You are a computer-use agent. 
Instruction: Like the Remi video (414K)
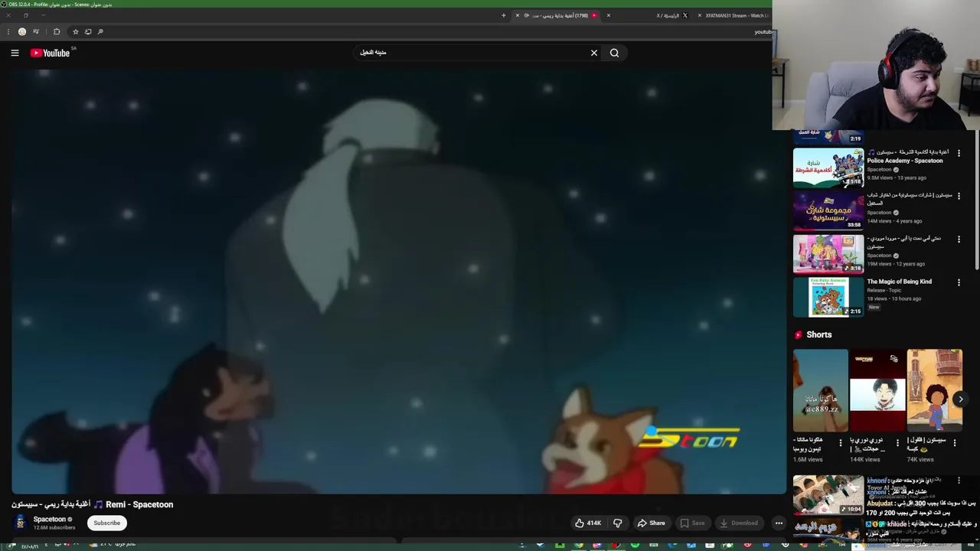point(587,523)
